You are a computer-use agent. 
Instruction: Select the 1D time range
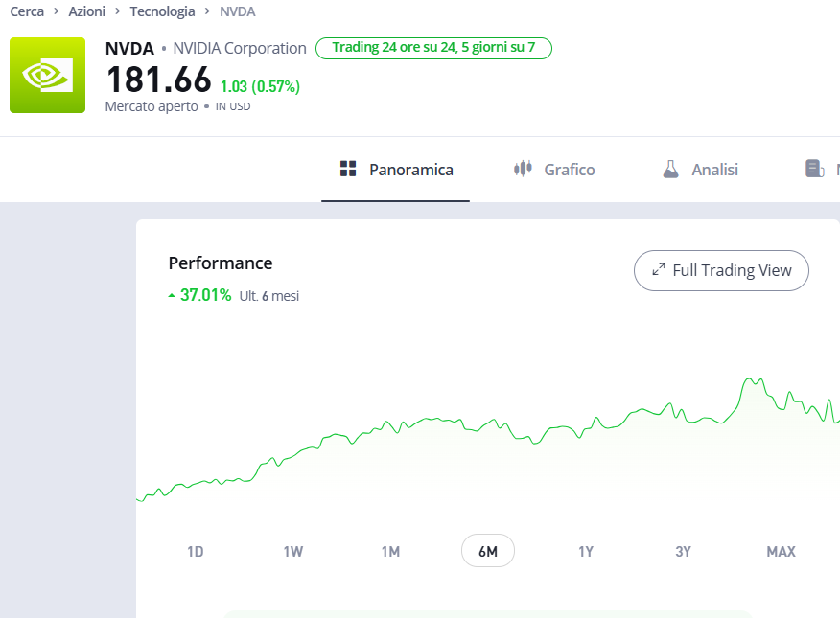point(195,551)
